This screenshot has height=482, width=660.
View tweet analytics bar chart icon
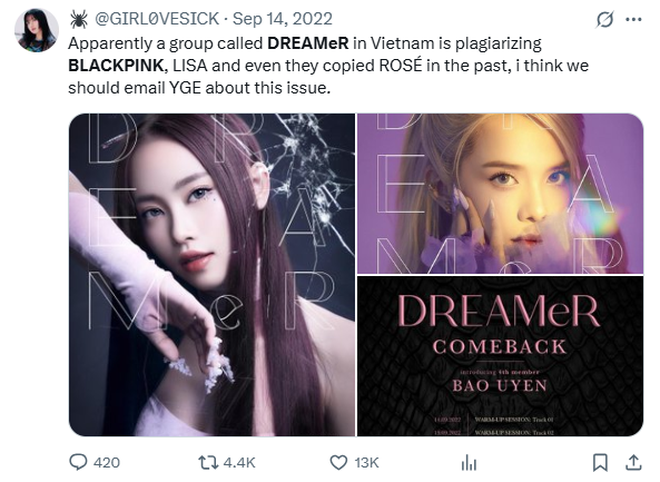coord(469,463)
